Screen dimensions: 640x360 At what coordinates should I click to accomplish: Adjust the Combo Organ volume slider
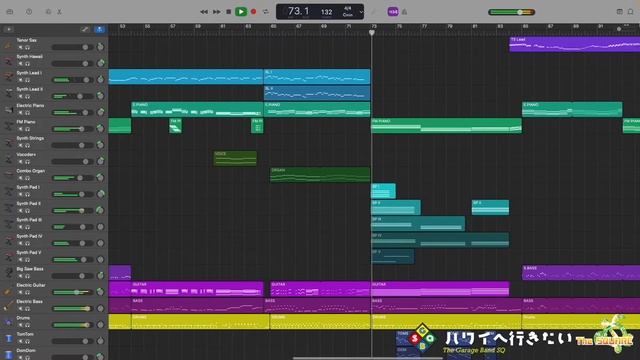pos(72,178)
